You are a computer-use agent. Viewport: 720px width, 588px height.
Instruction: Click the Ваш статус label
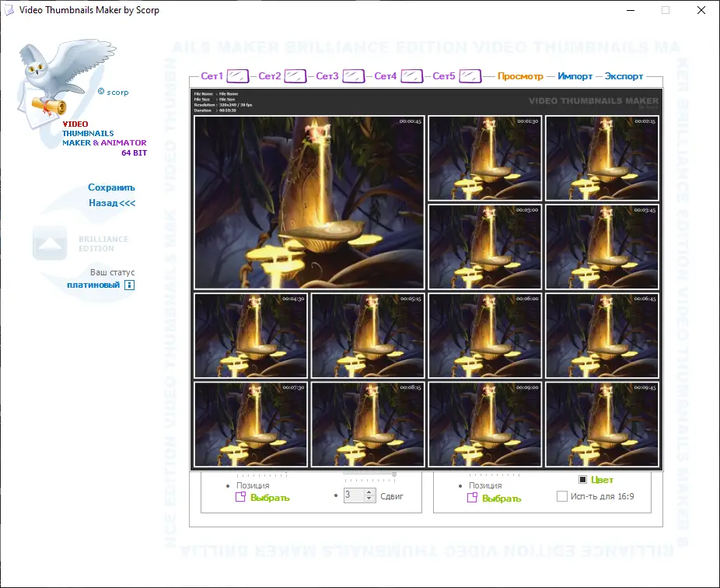pyautogui.click(x=113, y=272)
